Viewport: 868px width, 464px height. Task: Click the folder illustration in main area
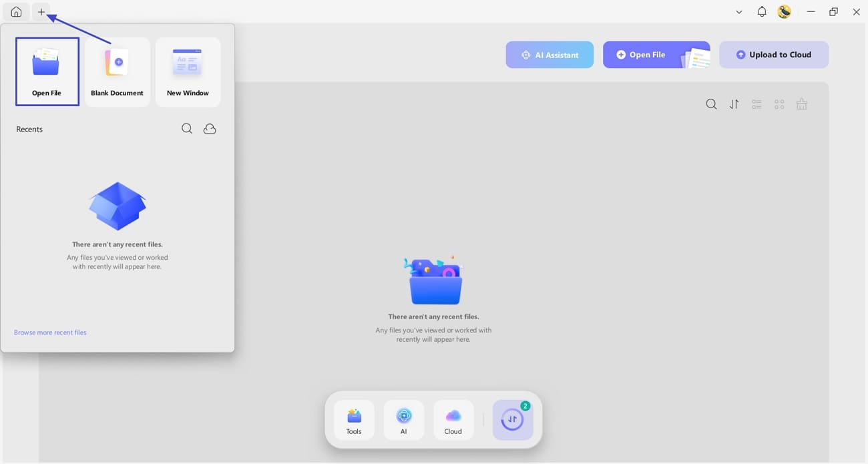click(434, 280)
